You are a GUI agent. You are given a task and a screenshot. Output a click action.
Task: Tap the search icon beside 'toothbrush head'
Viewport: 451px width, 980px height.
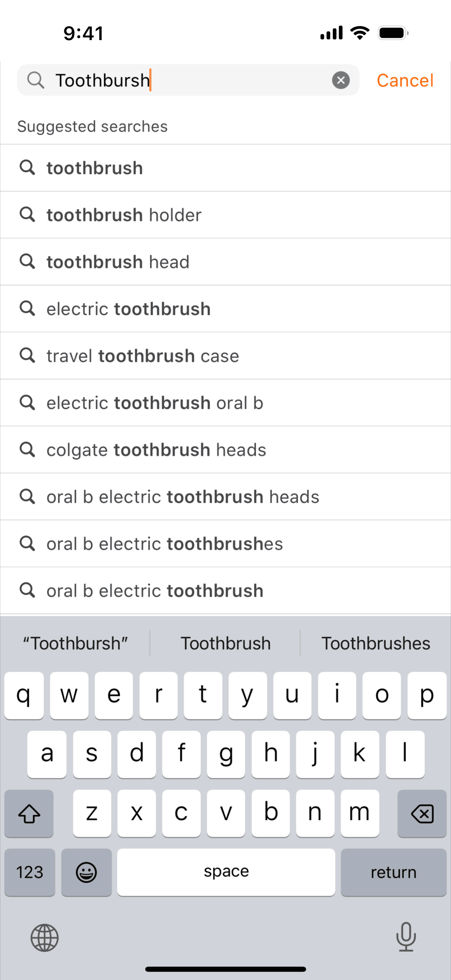click(27, 262)
